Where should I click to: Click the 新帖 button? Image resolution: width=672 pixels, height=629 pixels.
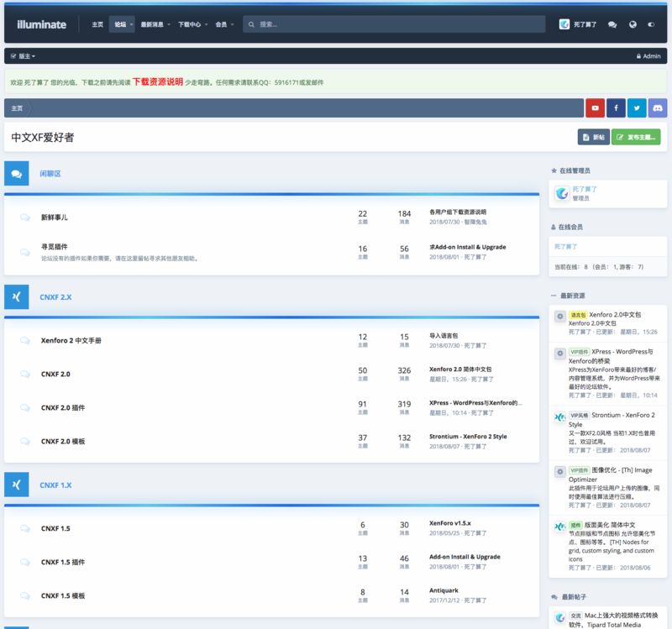(594, 137)
